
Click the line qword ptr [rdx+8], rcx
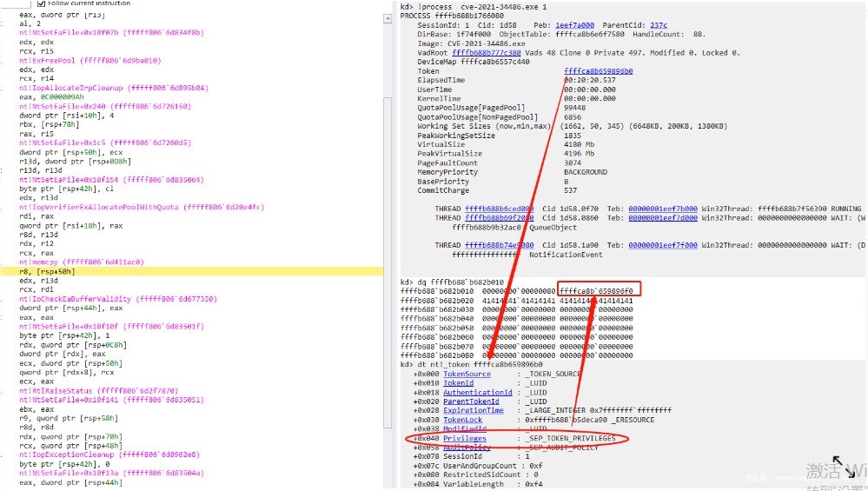coord(66,372)
